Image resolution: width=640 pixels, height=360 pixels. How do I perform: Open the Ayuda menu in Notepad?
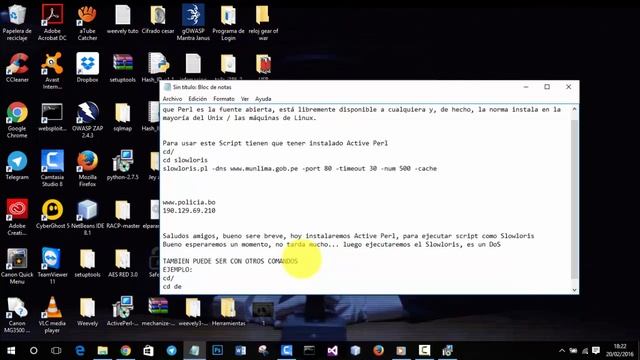pyautogui.click(x=263, y=99)
